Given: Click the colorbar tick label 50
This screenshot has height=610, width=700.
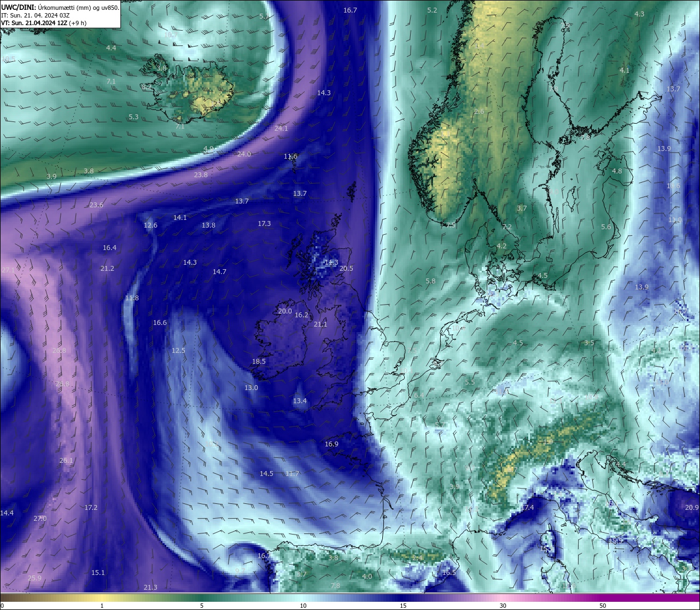Looking at the screenshot, I should tap(603, 606).
